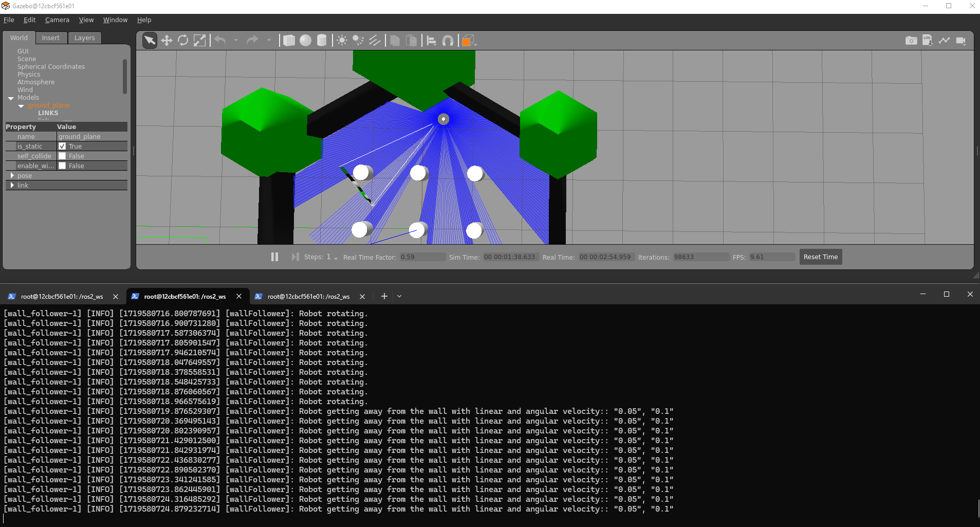Select the translate mode tool
The height and width of the screenshot is (527, 980).
(x=167, y=41)
